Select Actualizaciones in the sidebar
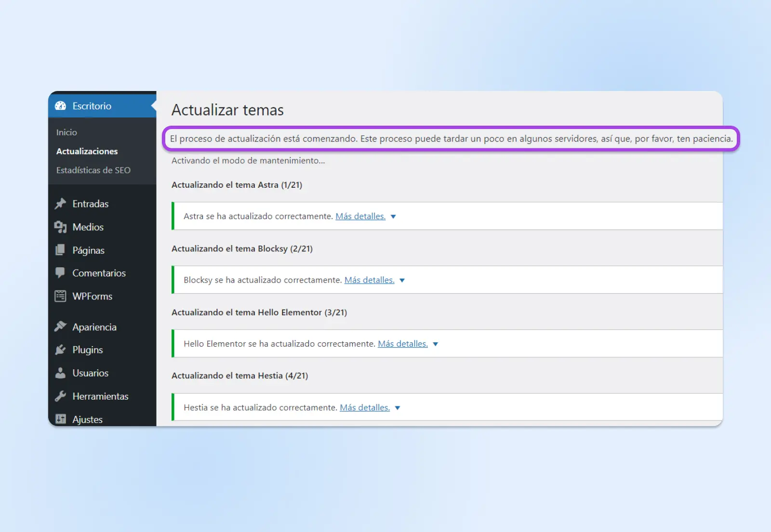771x532 pixels. 87,151
